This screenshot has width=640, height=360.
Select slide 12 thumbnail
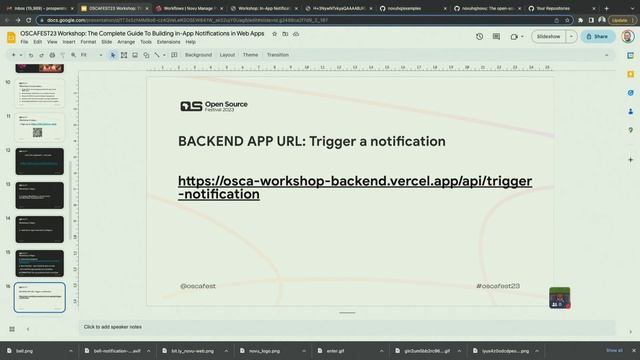pos(40,162)
